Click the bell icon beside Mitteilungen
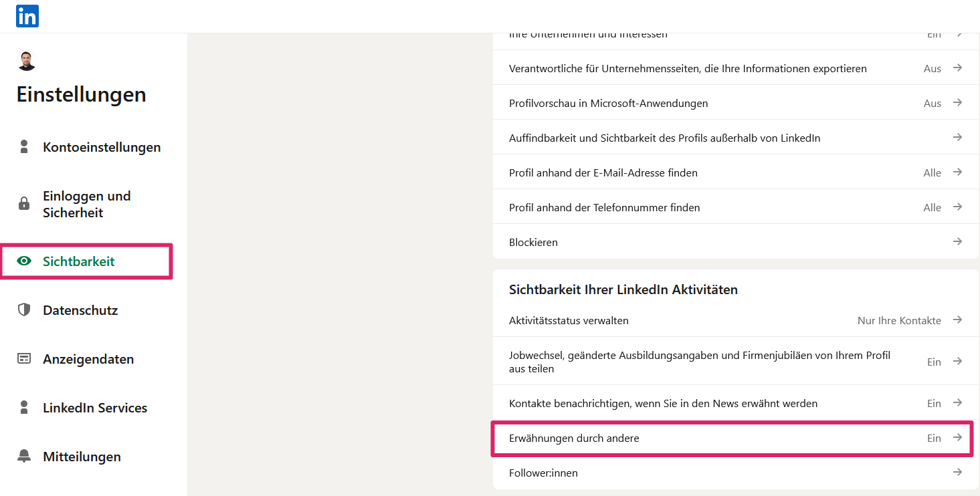 [x=24, y=457]
